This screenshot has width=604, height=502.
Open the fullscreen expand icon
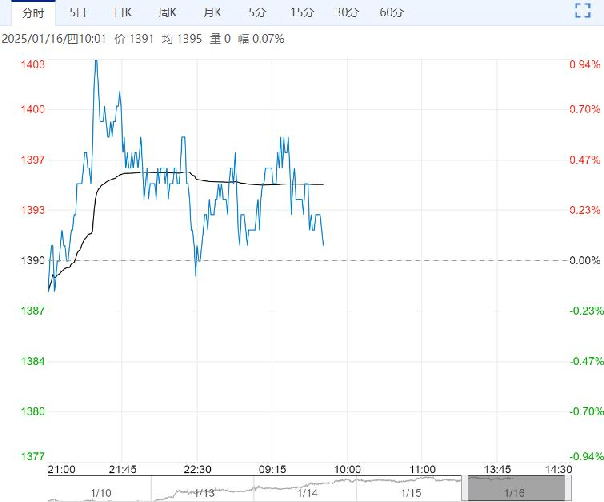pyautogui.click(x=583, y=10)
